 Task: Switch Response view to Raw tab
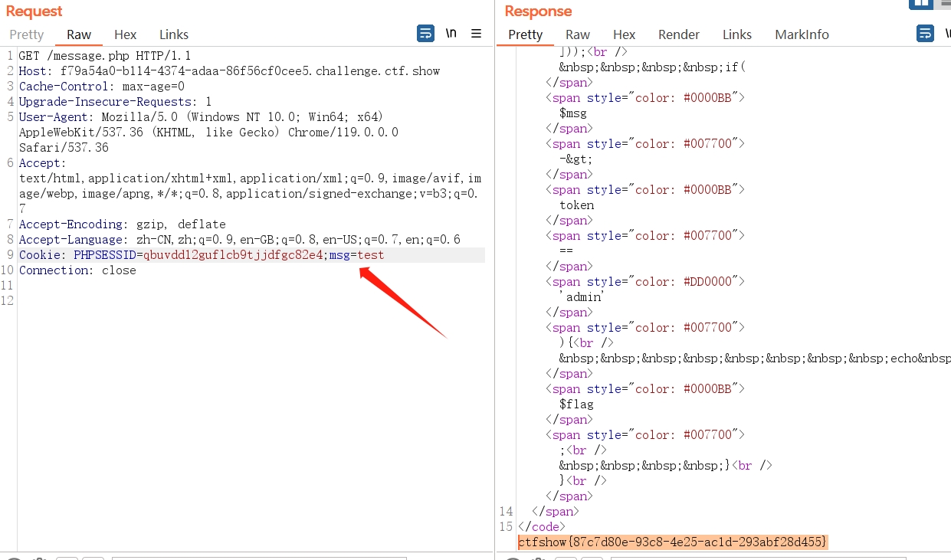pyautogui.click(x=578, y=34)
